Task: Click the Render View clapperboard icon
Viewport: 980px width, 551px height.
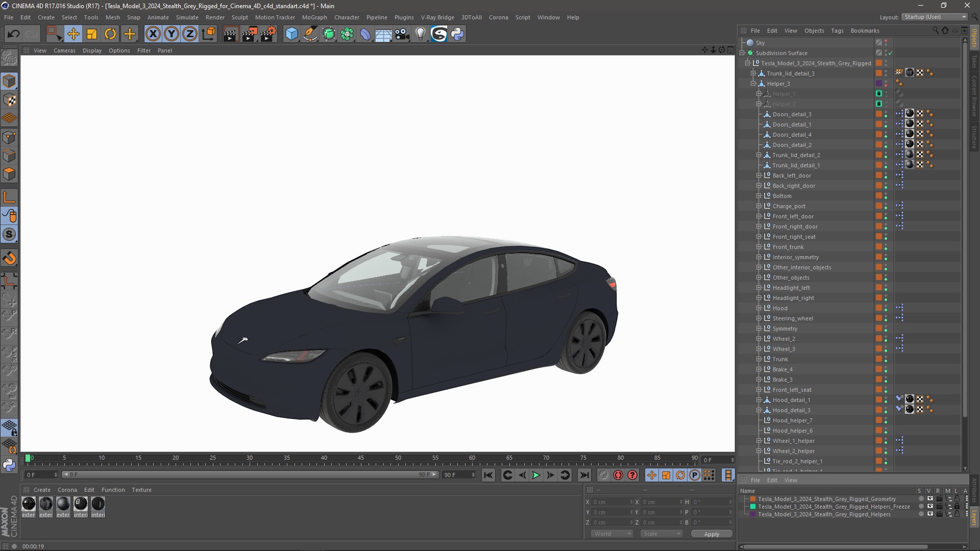Action: pyautogui.click(x=231, y=34)
